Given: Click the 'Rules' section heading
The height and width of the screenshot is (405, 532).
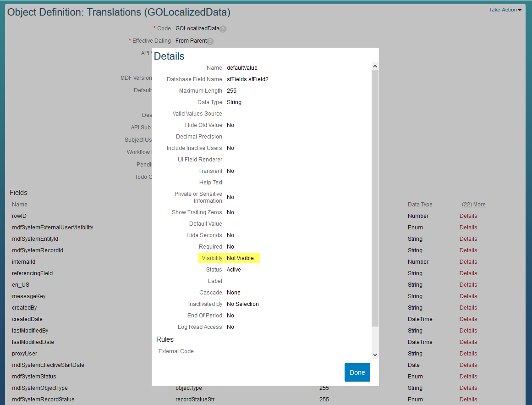Looking at the screenshot, I should tap(165, 339).
